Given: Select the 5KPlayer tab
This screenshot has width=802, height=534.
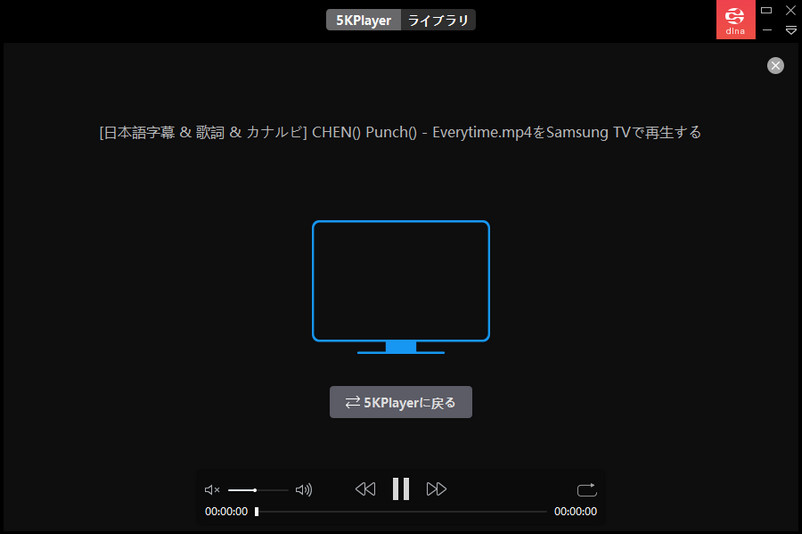Looking at the screenshot, I should (363, 20).
